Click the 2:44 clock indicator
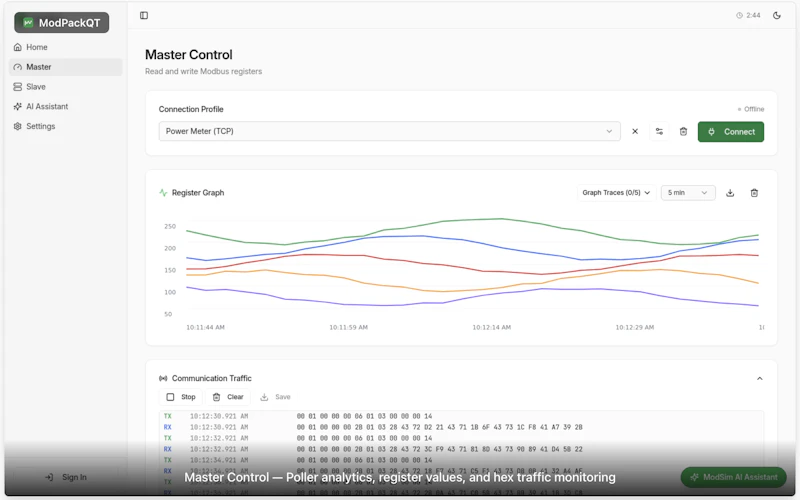 (x=748, y=15)
